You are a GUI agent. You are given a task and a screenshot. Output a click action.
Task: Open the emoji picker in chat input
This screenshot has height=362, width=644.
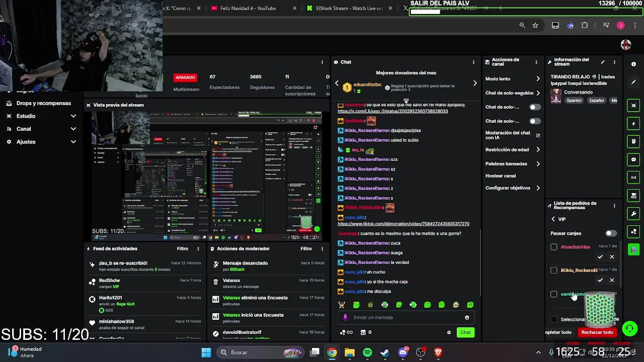[x=467, y=317]
